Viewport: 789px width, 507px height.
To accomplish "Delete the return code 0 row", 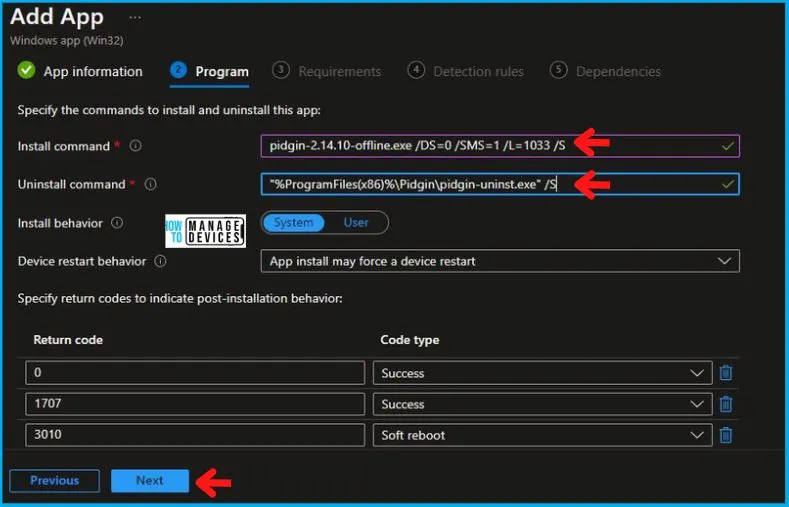I will tap(726, 373).
